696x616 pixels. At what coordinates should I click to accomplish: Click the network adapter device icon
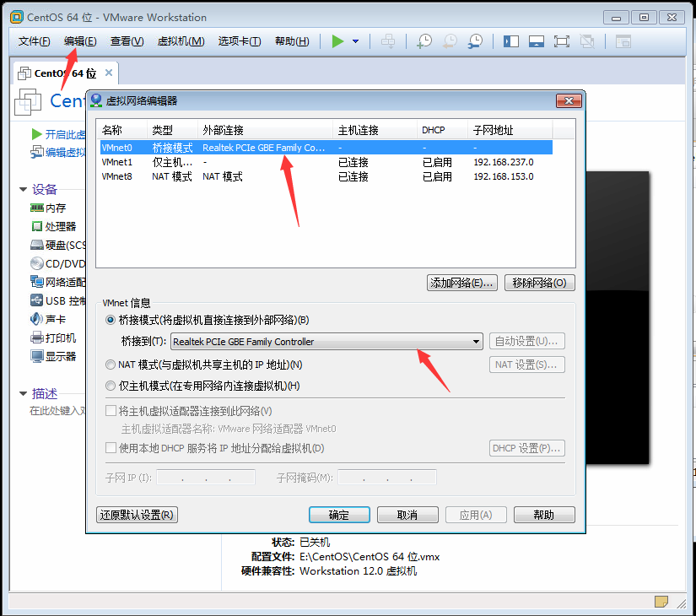click(x=37, y=282)
